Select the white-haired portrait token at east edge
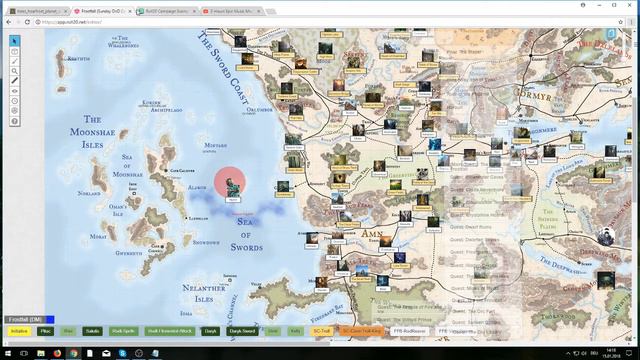Image resolution: width=640 pixels, height=360 pixels. [x=606, y=236]
